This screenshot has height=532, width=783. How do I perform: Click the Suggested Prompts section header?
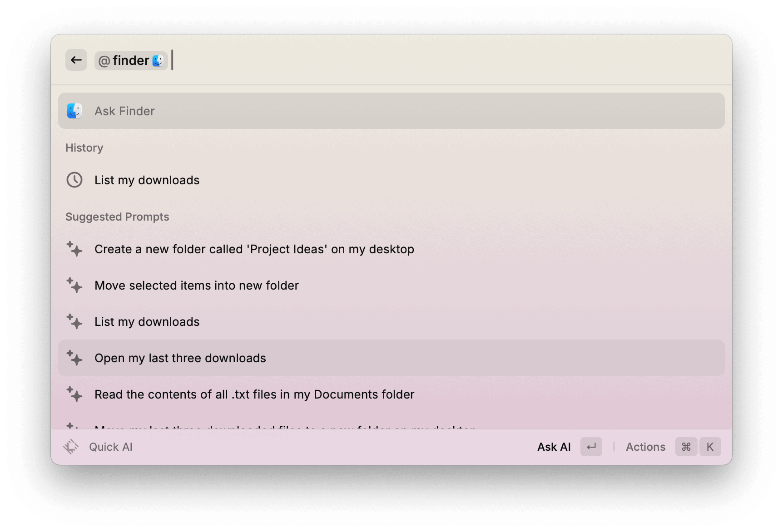117,217
